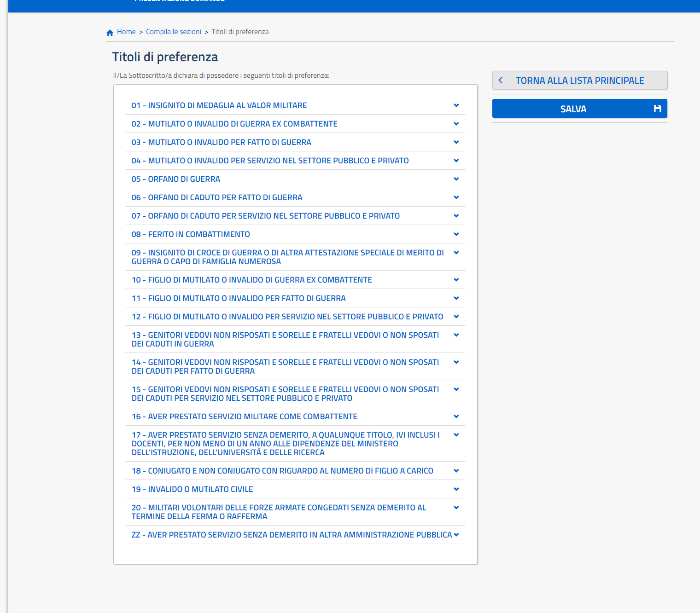
Task: Expand chevron for 20 Militari volontari
Action: tap(456, 508)
